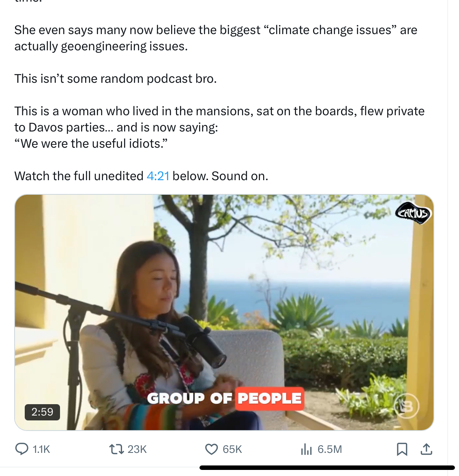Tap the 23K repost count
459x476 pixels.
137,449
